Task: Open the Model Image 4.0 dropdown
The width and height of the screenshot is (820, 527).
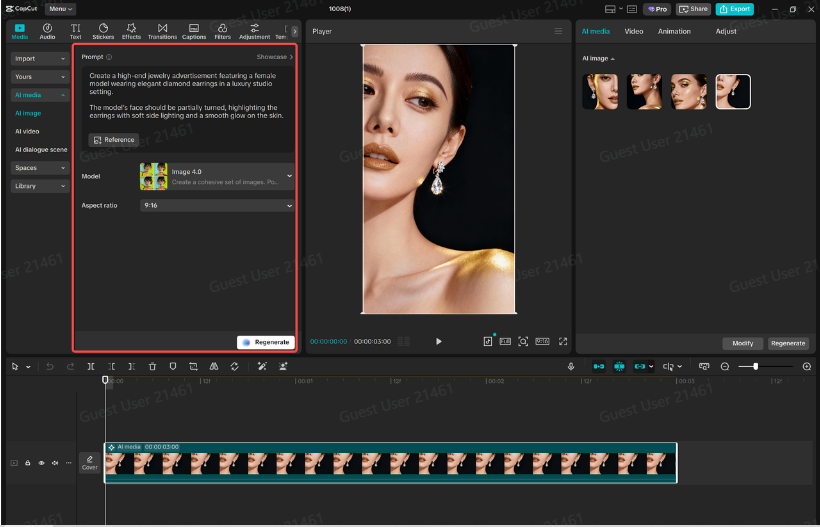Action: pos(217,177)
